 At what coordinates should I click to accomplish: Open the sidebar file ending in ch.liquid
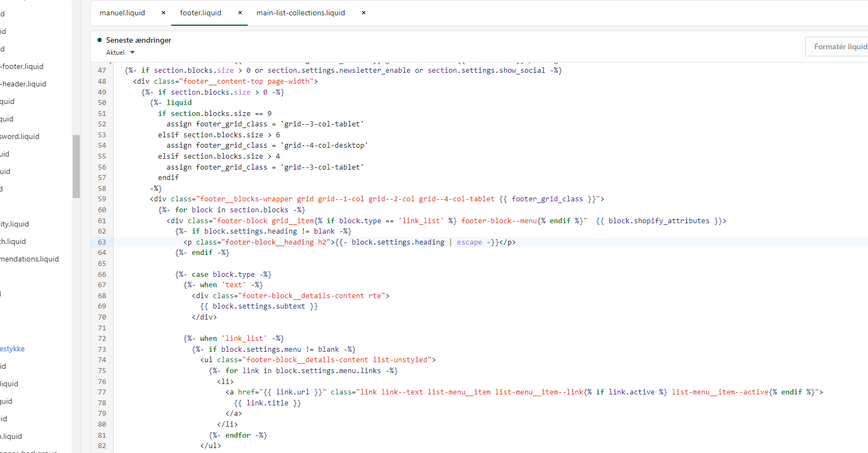tap(13, 241)
